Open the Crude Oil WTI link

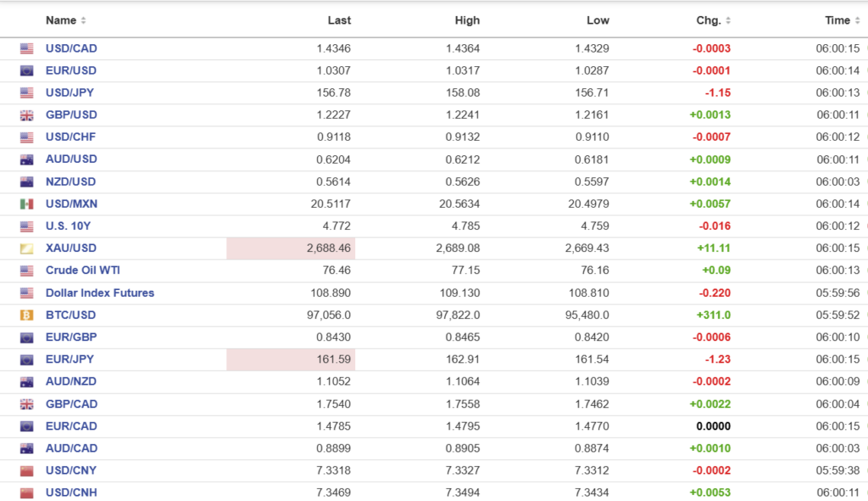tap(82, 270)
